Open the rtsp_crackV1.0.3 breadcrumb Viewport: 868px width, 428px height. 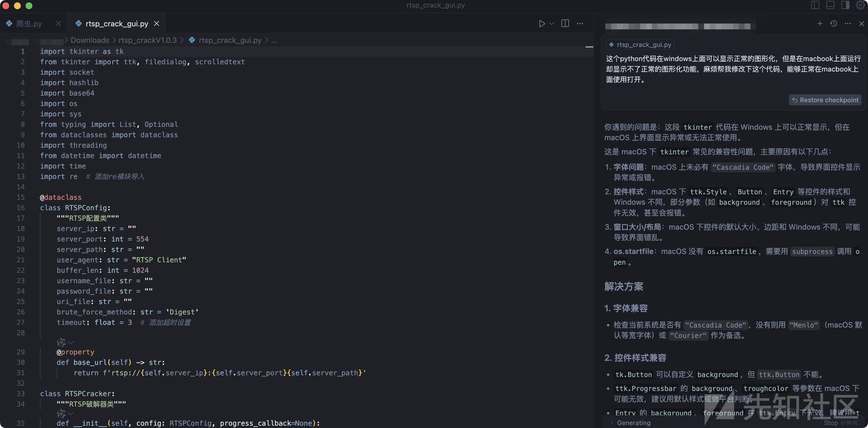tap(147, 41)
